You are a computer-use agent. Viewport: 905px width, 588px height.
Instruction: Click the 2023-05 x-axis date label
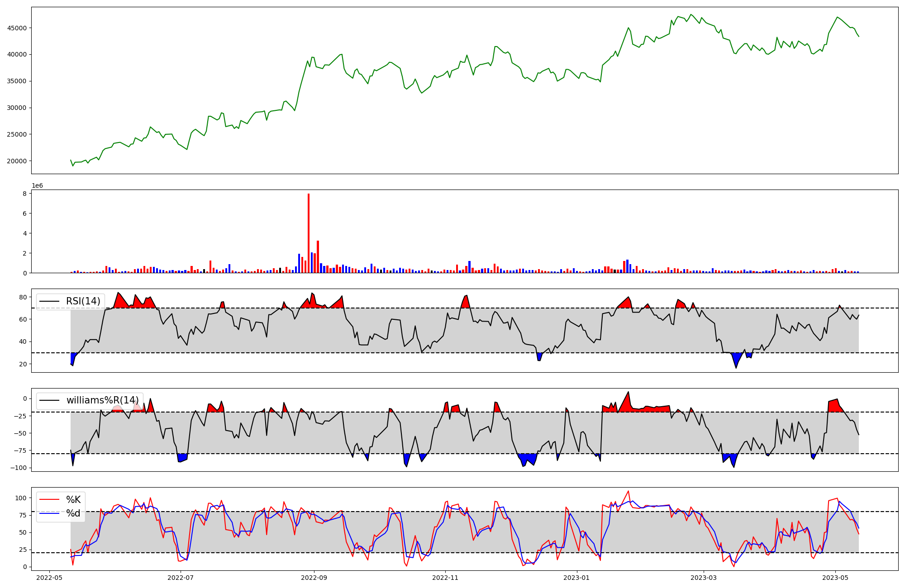click(835, 578)
